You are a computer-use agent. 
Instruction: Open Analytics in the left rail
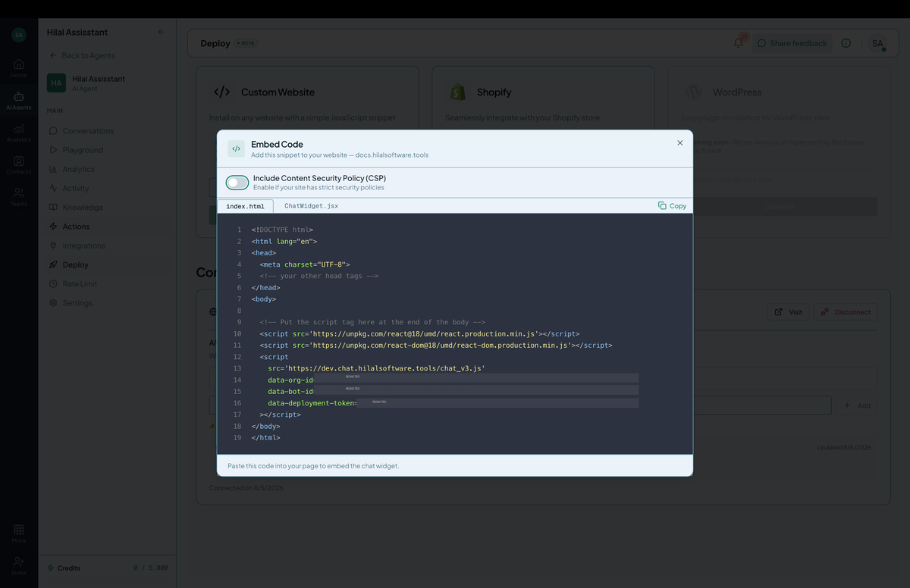19,133
